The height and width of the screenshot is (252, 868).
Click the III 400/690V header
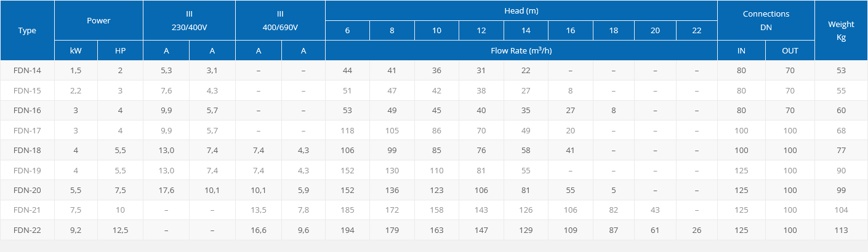(x=280, y=21)
